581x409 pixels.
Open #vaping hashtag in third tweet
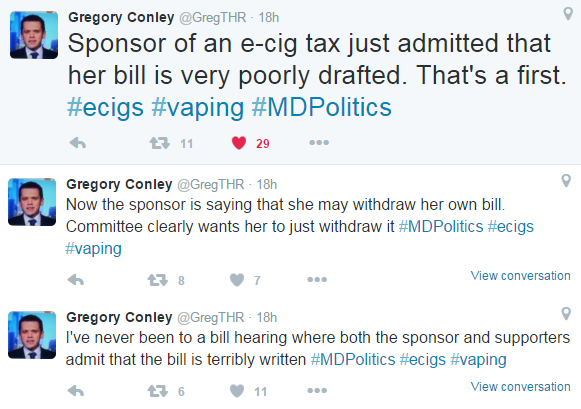pos(478,360)
